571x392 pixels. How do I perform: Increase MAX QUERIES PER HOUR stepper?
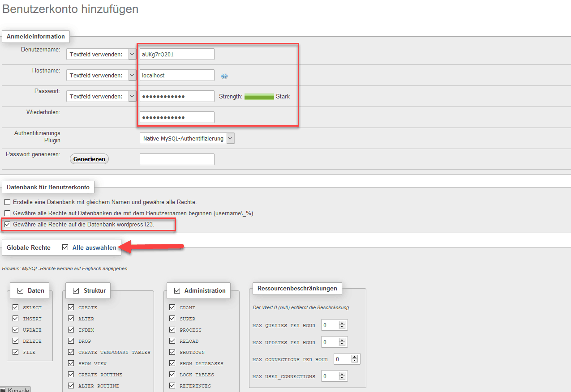tap(342, 323)
